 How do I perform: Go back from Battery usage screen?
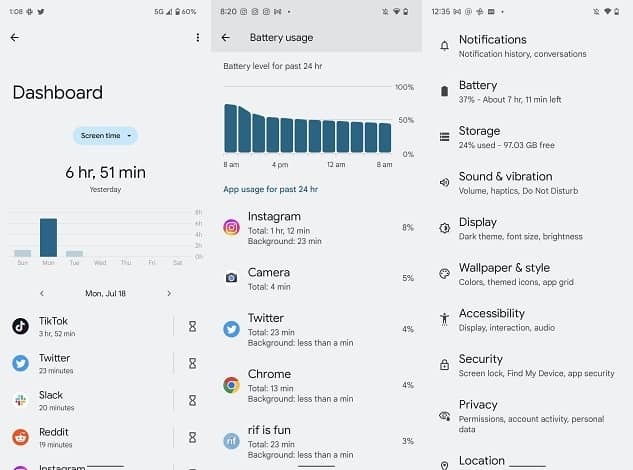coord(226,38)
